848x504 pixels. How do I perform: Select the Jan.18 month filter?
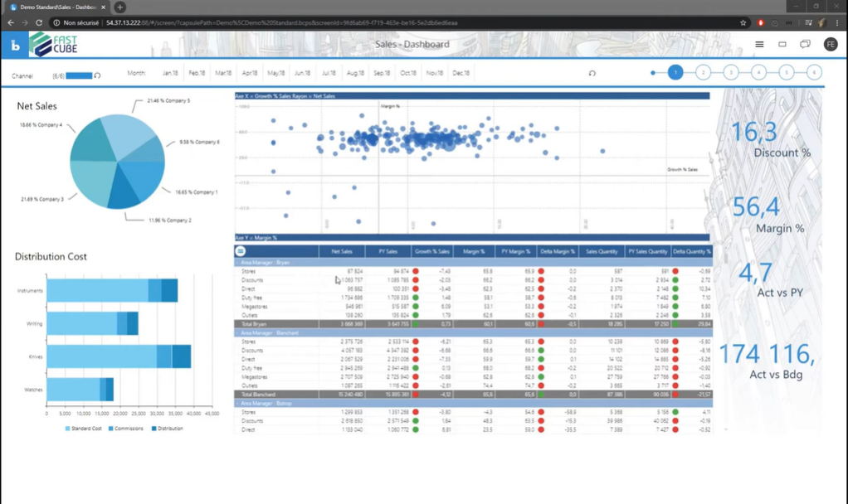173,73
